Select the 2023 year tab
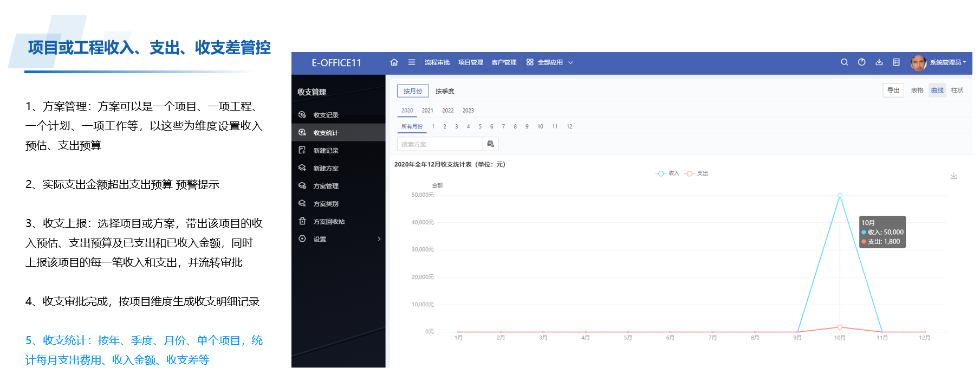Image resolution: width=980 pixels, height=380 pixels. click(x=468, y=111)
